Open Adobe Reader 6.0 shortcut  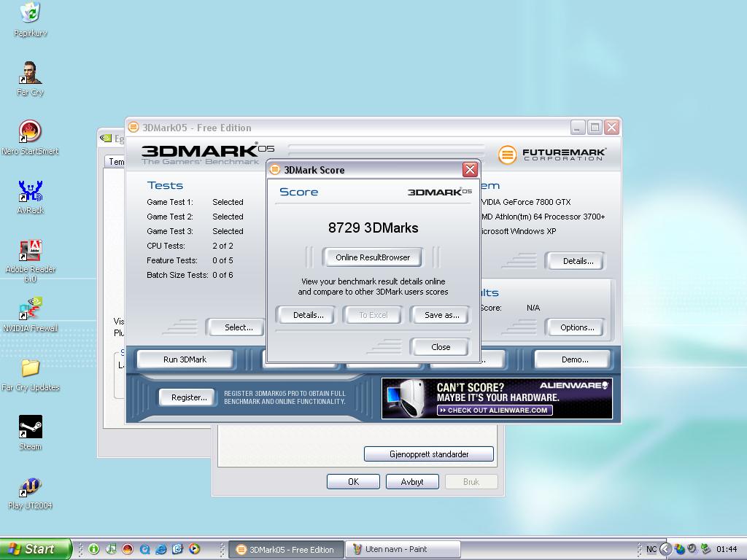[x=30, y=260]
